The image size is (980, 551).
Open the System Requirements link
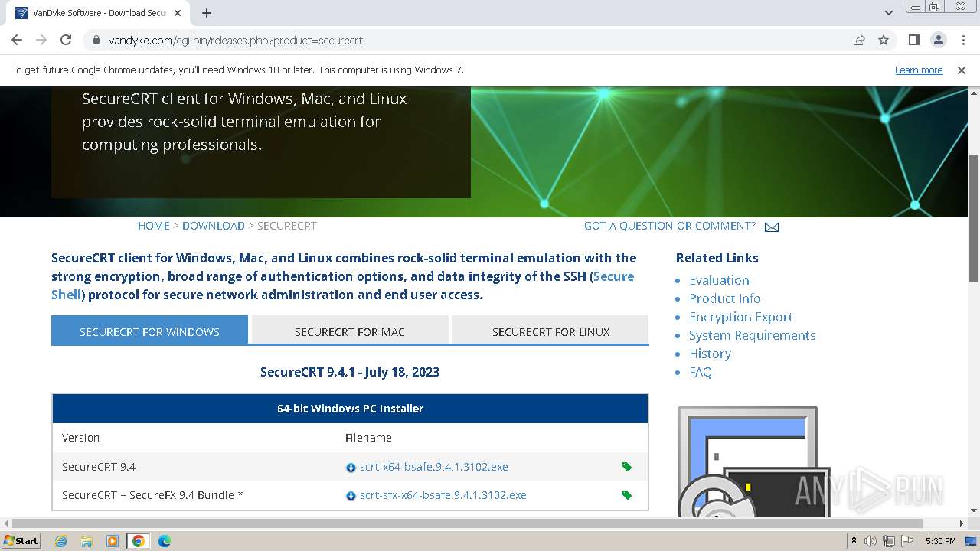click(752, 335)
